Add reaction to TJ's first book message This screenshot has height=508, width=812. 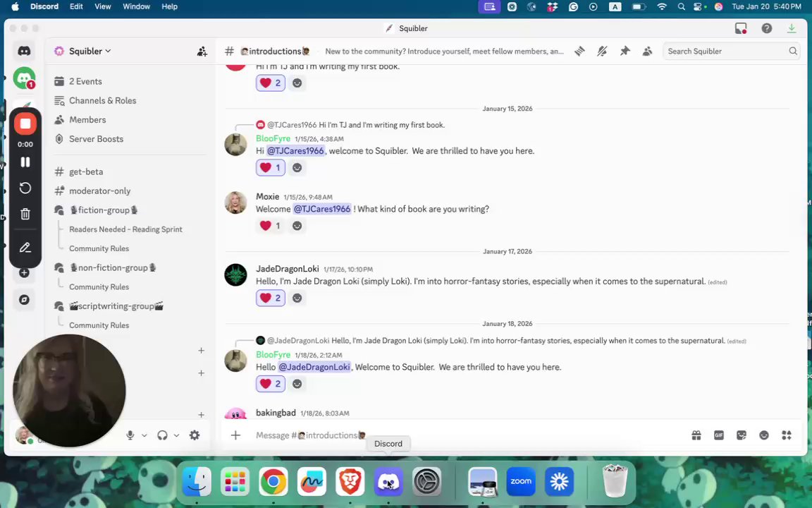(x=297, y=83)
